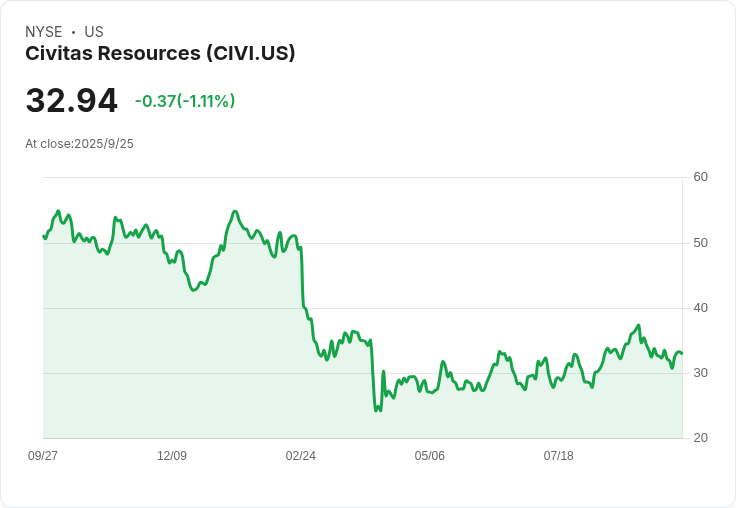The image size is (736, 508).
Task: Select the 02/24 x-axis date label
Action: click(x=301, y=456)
